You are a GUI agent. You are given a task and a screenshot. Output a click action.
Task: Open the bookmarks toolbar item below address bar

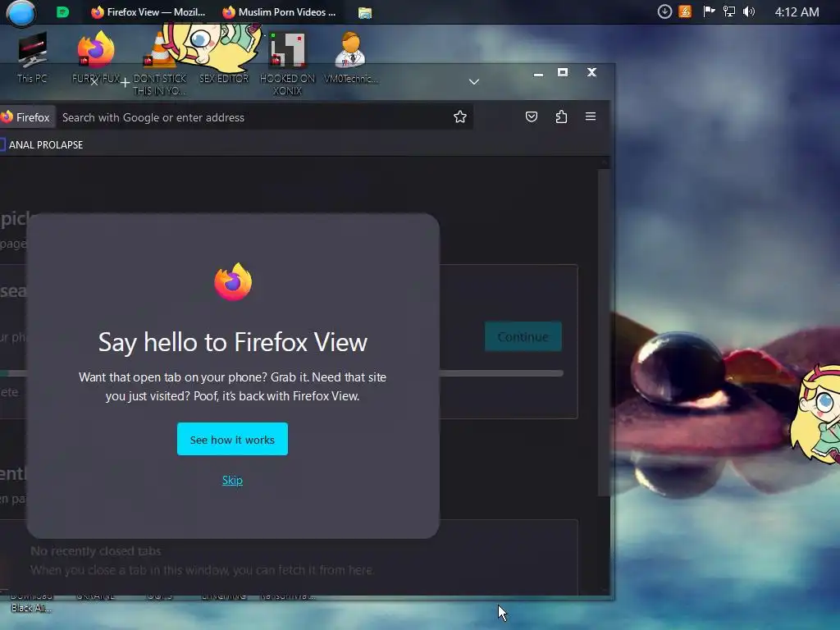click(x=41, y=144)
